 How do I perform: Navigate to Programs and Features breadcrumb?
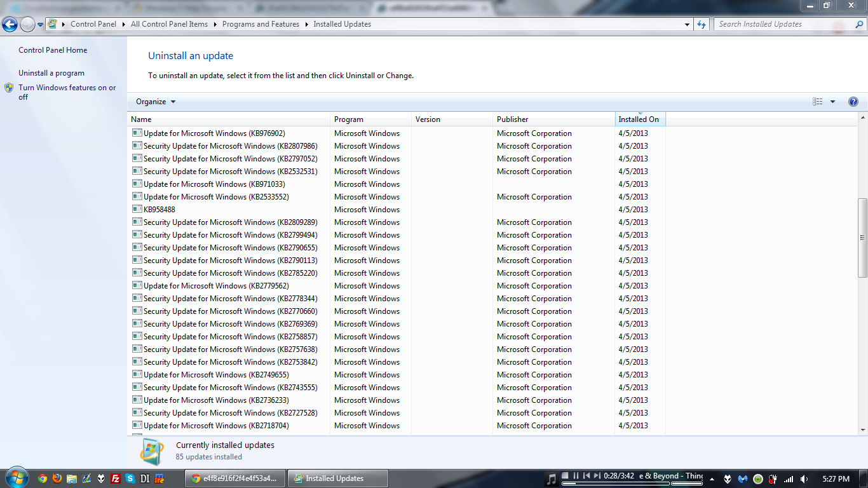(261, 24)
